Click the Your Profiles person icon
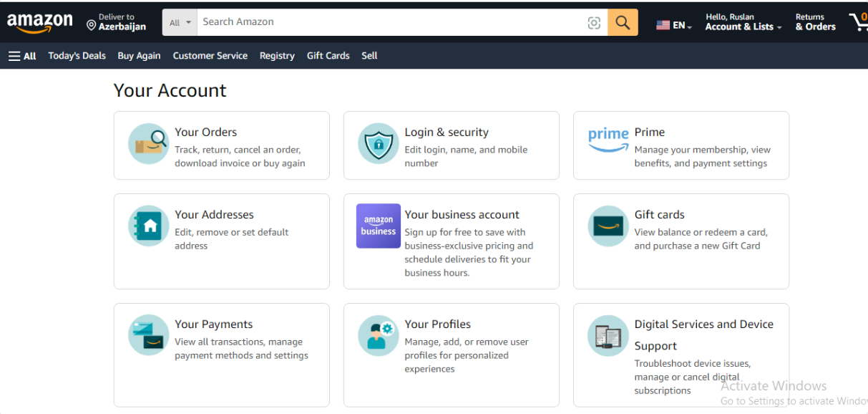The image size is (868, 414). (x=379, y=335)
